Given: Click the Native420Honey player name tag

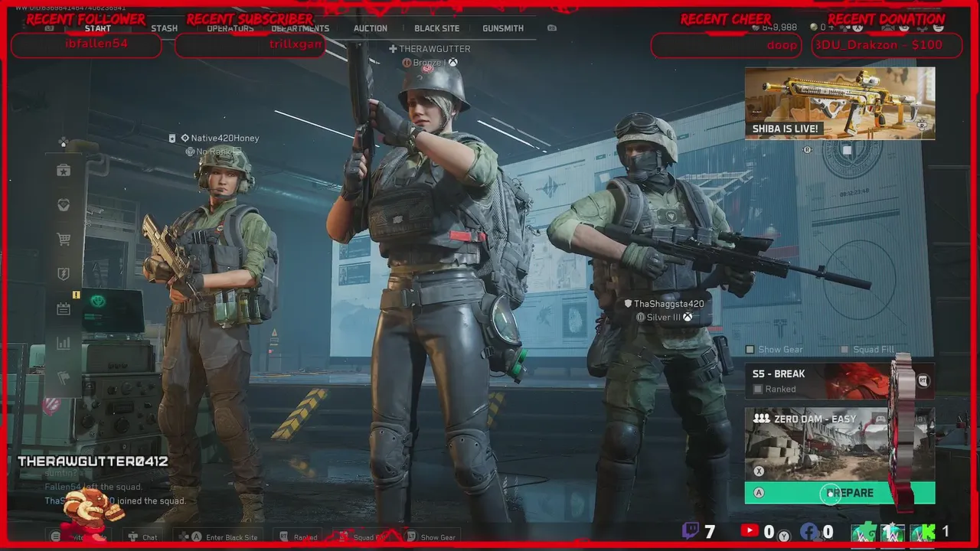Looking at the screenshot, I should [225, 139].
